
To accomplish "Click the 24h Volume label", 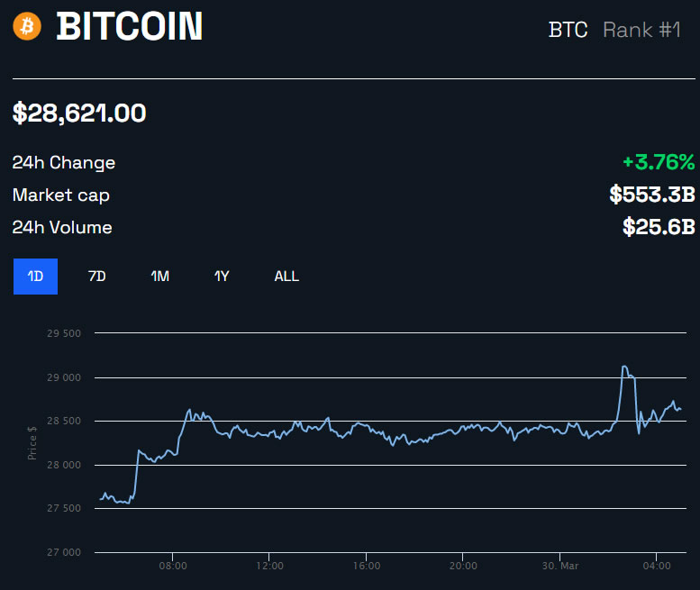I will click(62, 227).
